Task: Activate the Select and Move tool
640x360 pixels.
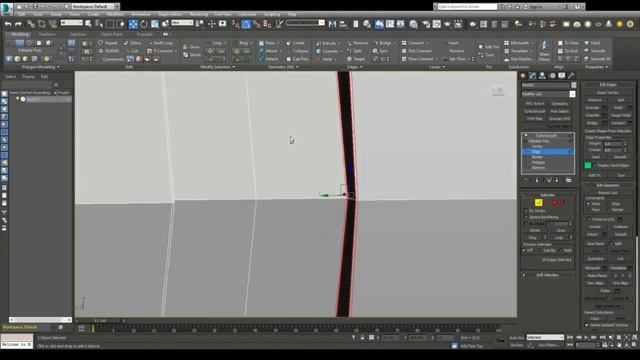Action: click(133, 24)
